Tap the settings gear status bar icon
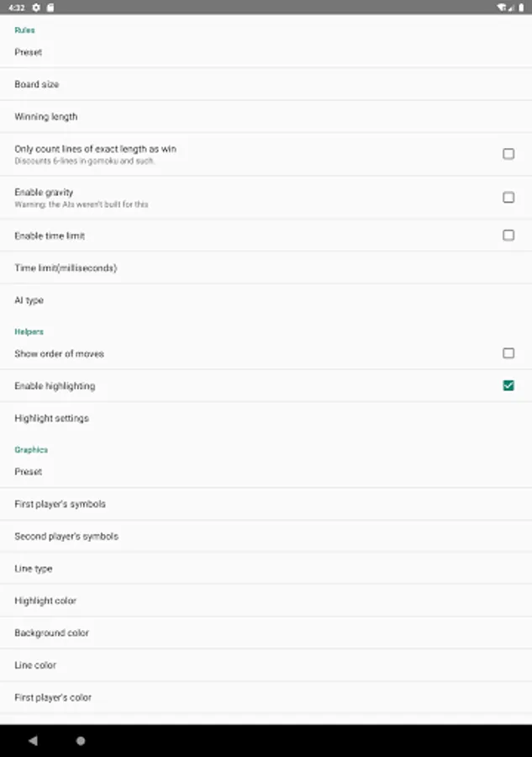 tap(36, 8)
